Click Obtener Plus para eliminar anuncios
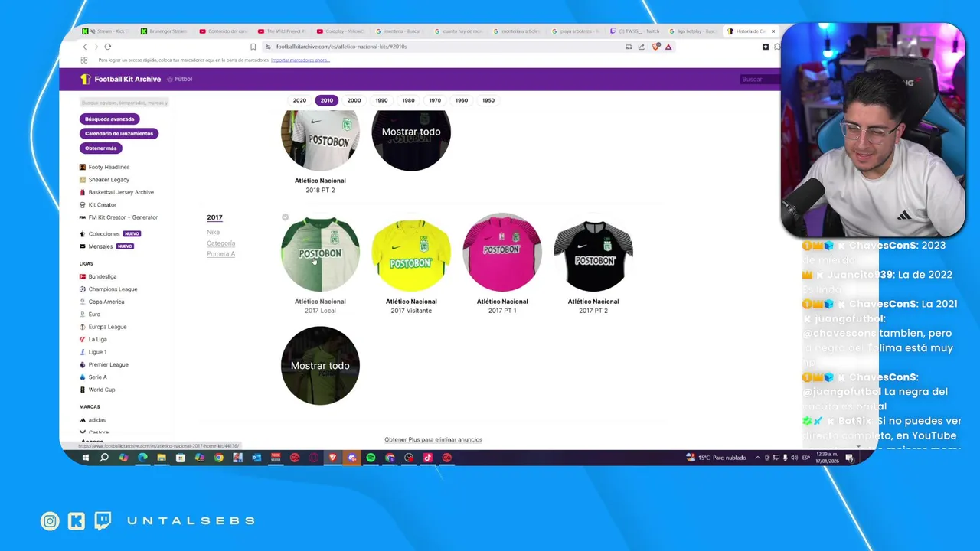The image size is (980, 551). pos(433,439)
